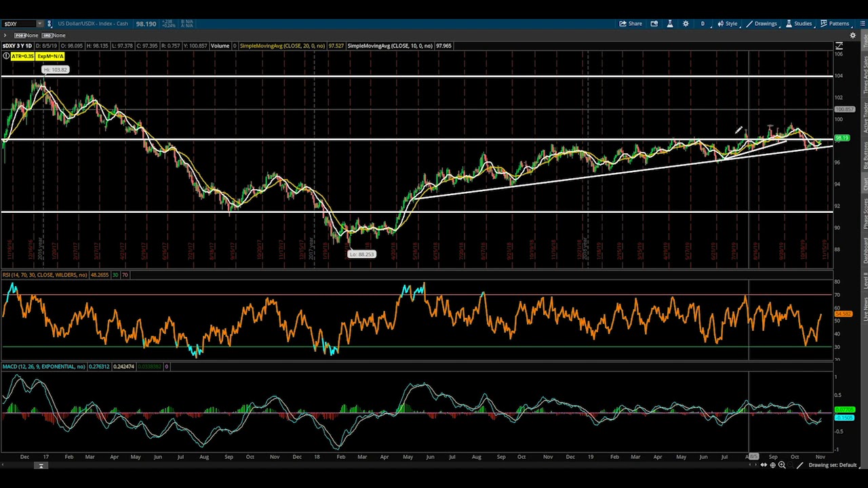The image size is (868, 488).
Task: Open the D timeframe dropdown
Action: pyautogui.click(x=704, y=24)
